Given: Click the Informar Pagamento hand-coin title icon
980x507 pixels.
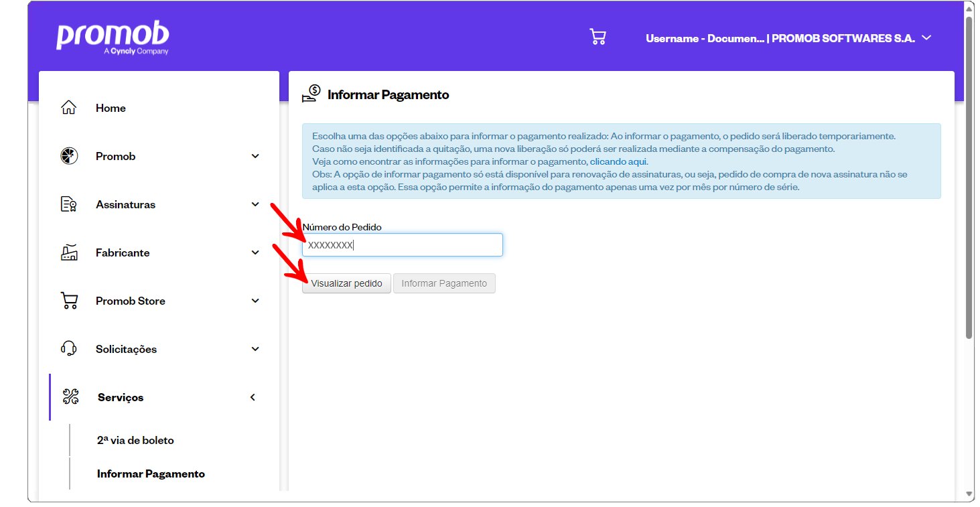Looking at the screenshot, I should (x=311, y=94).
